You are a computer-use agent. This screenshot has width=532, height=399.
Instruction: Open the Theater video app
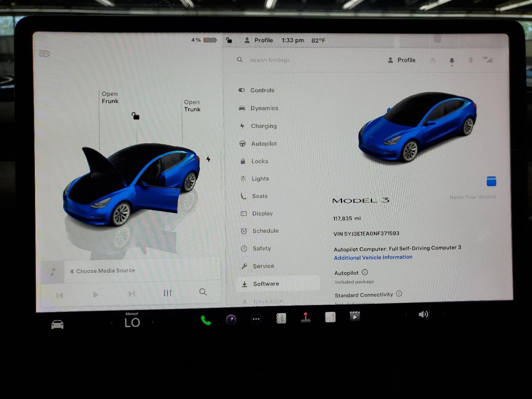point(355,316)
